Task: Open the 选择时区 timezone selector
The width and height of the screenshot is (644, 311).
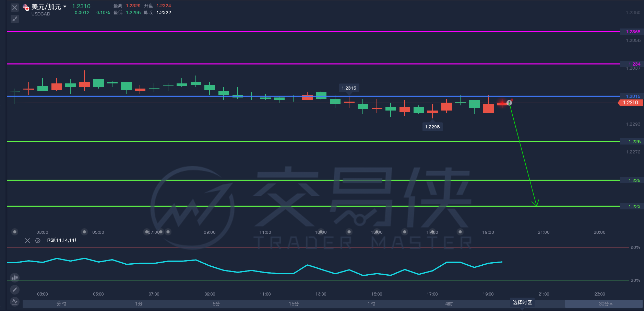Action: coord(522,302)
